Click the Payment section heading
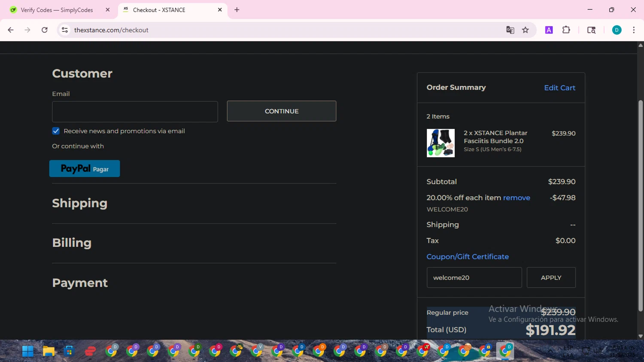This screenshot has height=362, width=644. tap(80, 283)
